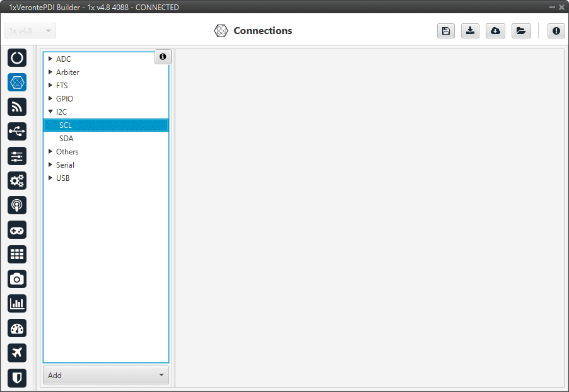Open the USB symbol sidebar icon
The width and height of the screenshot is (569, 392).
tap(17, 131)
